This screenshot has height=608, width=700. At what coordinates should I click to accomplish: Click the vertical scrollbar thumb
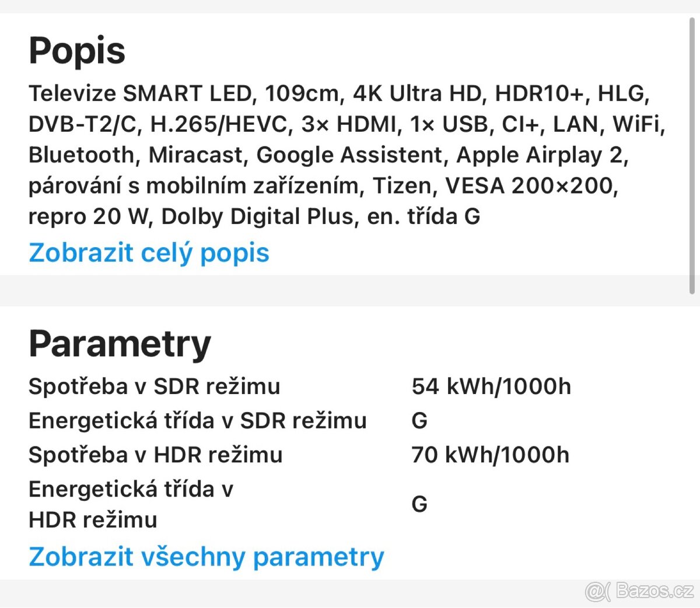(x=692, y=154)
